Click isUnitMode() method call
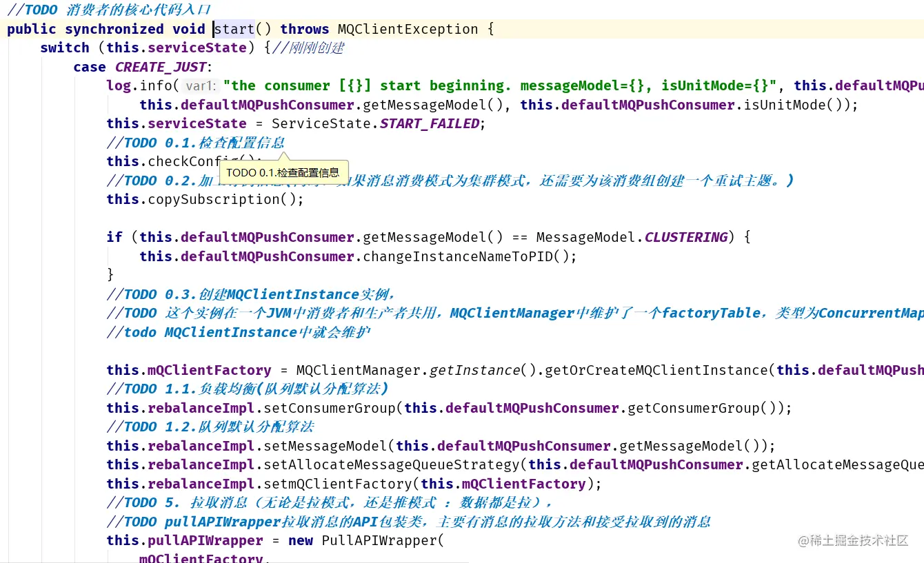This screenshot has width=924, height=563. click(x=794, y=105)
